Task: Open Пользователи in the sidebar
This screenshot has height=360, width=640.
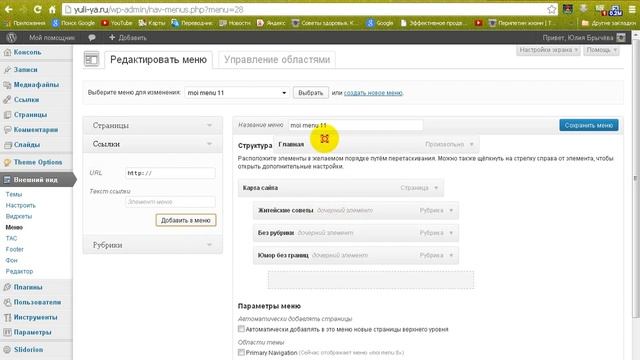Action: click(x=36, y=302)
